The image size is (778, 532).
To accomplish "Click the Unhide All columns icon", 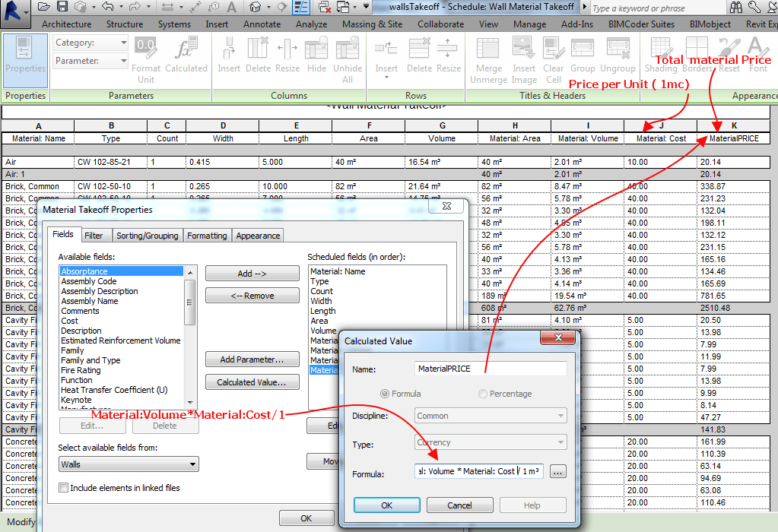I will [x=348, y=49].
